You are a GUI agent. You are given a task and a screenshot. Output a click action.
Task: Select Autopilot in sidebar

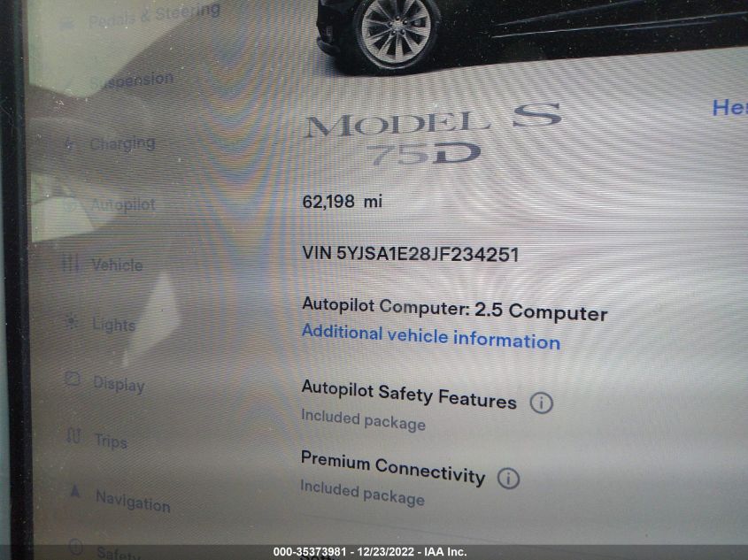point(123,205)
